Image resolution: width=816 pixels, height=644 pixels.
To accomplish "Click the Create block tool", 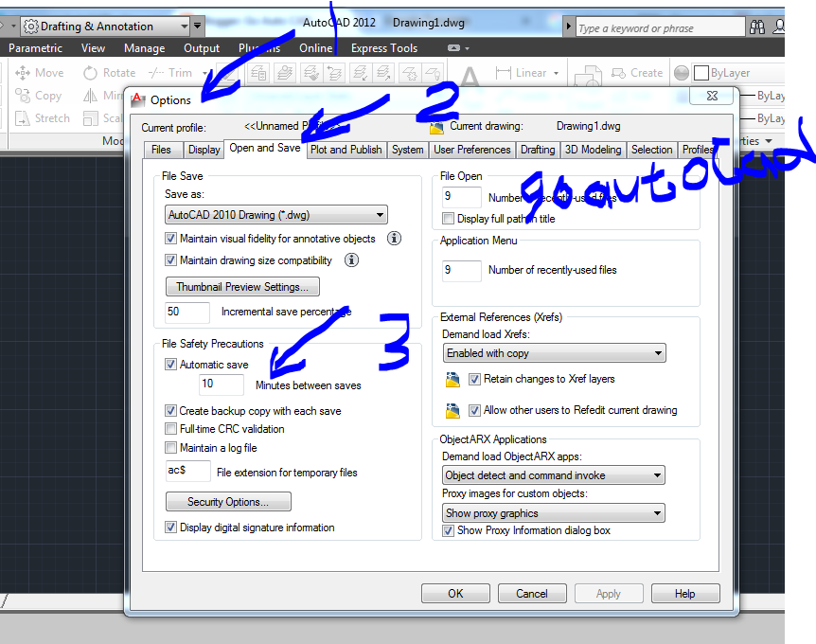I will pos(620,72).
